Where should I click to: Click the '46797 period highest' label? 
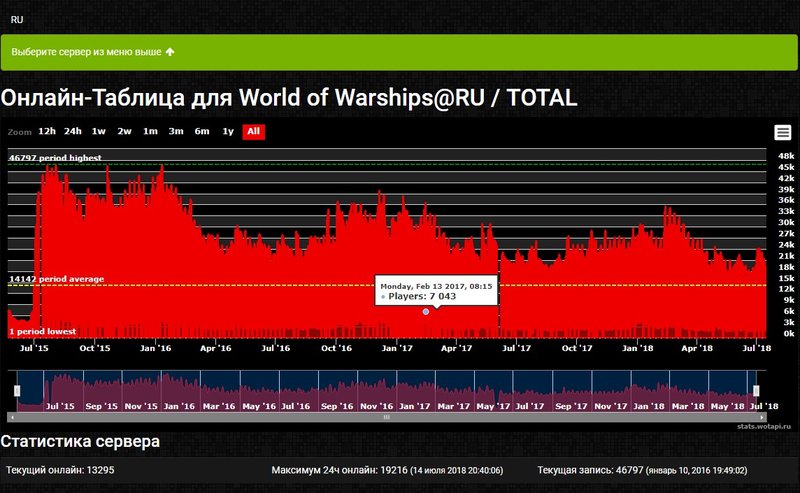pyautogui.click(x=55, y=158)
